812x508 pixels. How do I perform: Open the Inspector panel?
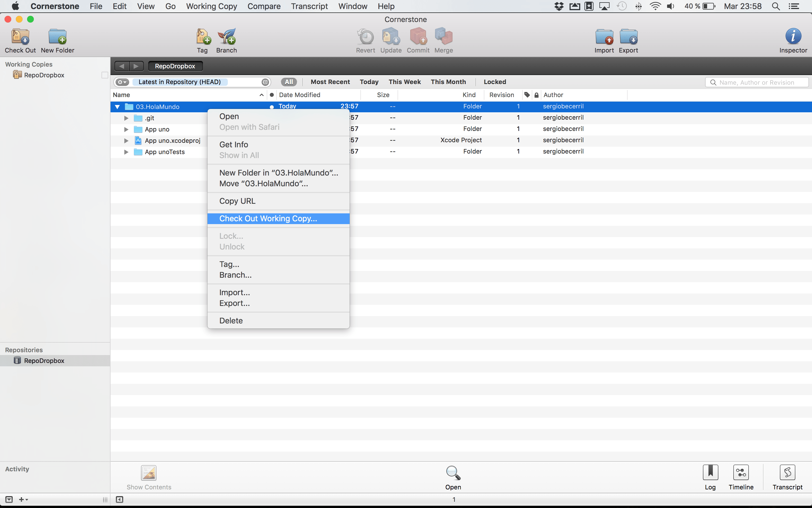[x=793, y=36]
